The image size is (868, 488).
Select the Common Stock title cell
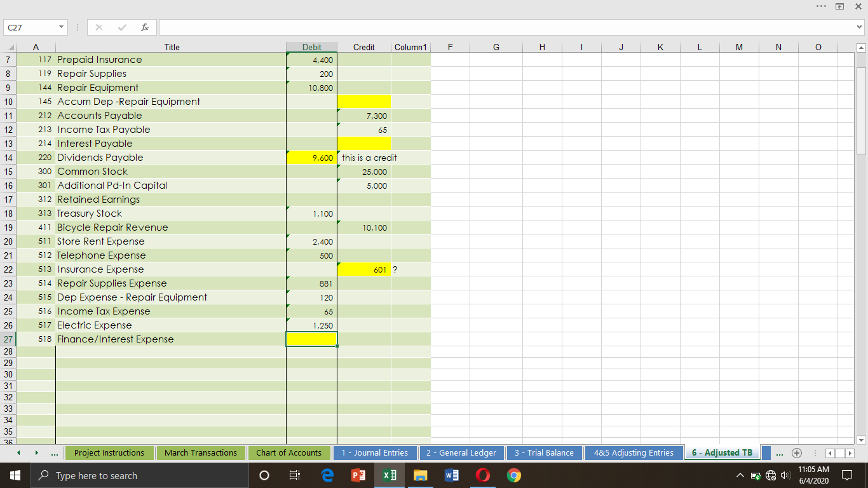coord(171,172)
